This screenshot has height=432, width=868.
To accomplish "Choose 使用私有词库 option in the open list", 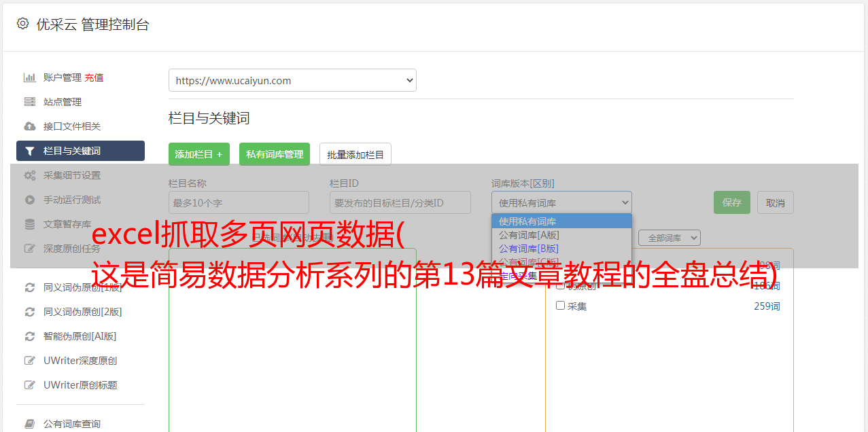I will pyautogui.click(x=561, y=221).
